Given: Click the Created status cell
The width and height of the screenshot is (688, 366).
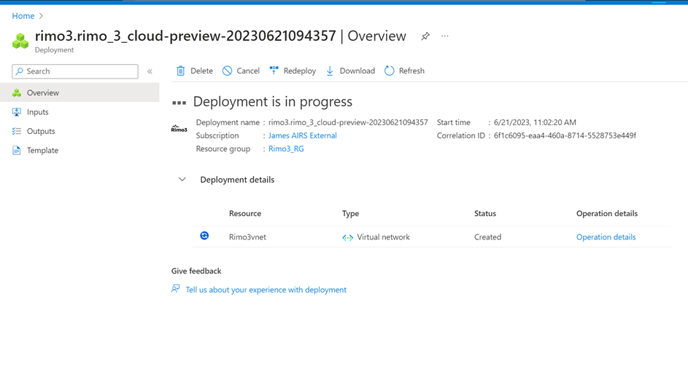Looking at the screenshot, I should 487,237.
